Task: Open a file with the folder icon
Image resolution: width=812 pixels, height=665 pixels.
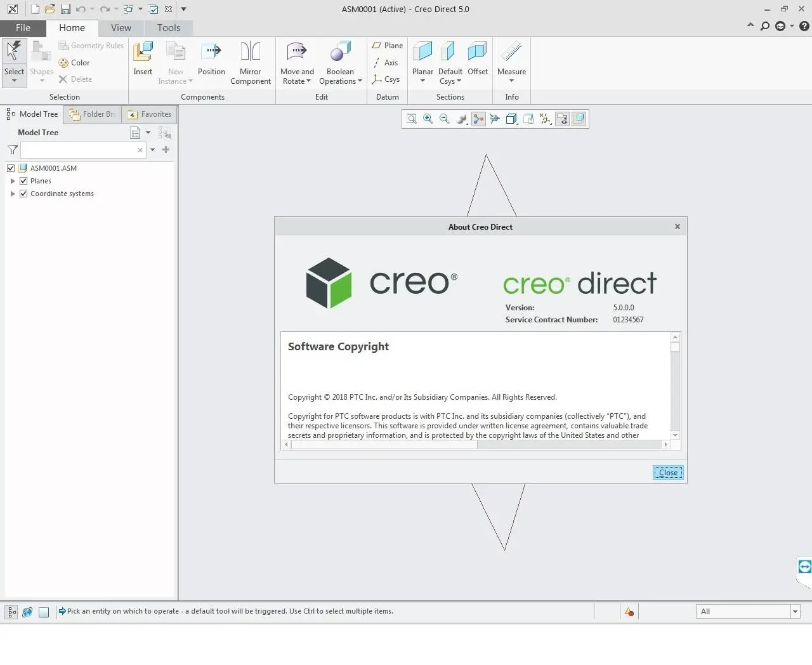Action: tap(50, 9)
